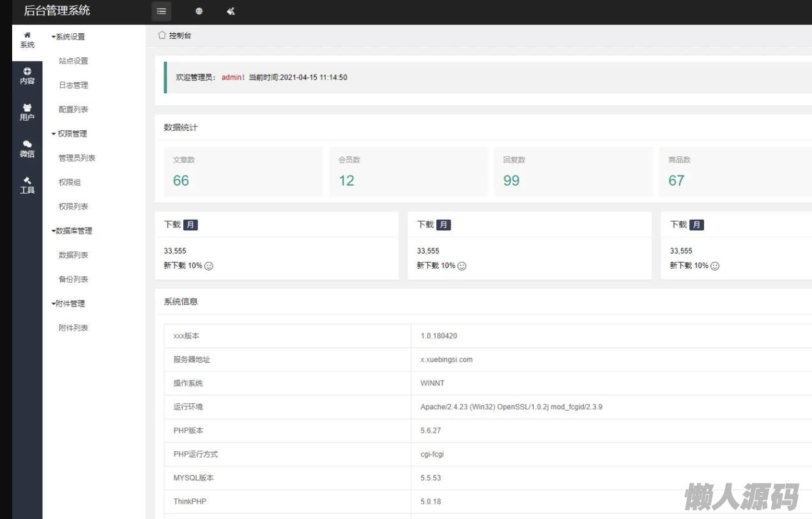Open 站点设置 in the side menu
Viewport: 812px width, 519px height.
point(73,61)
